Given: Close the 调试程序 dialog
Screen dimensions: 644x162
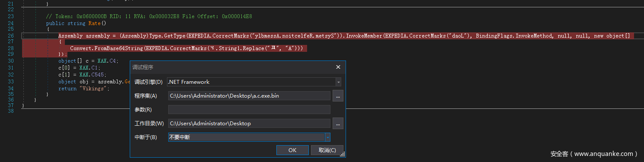Looking at the screenshot, I should 339,67.
